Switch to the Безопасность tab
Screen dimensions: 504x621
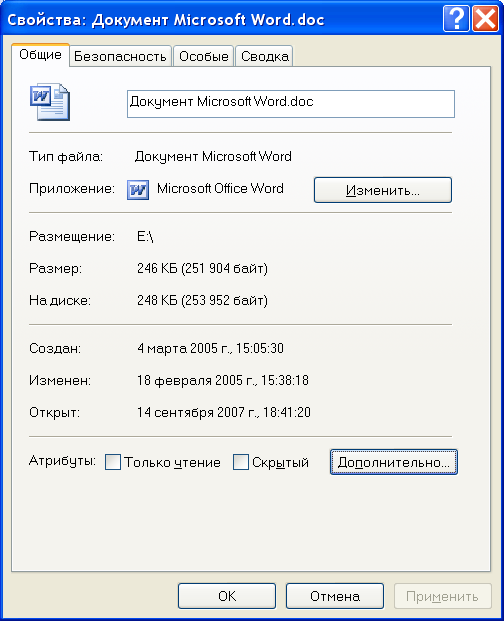tap(120, 56)
